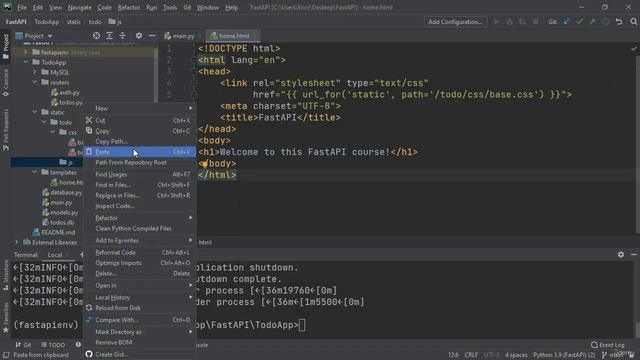The width and height of the screenshot is (640, 360).
Task: Expand the External Libraries node
Action: click(17, 242)
